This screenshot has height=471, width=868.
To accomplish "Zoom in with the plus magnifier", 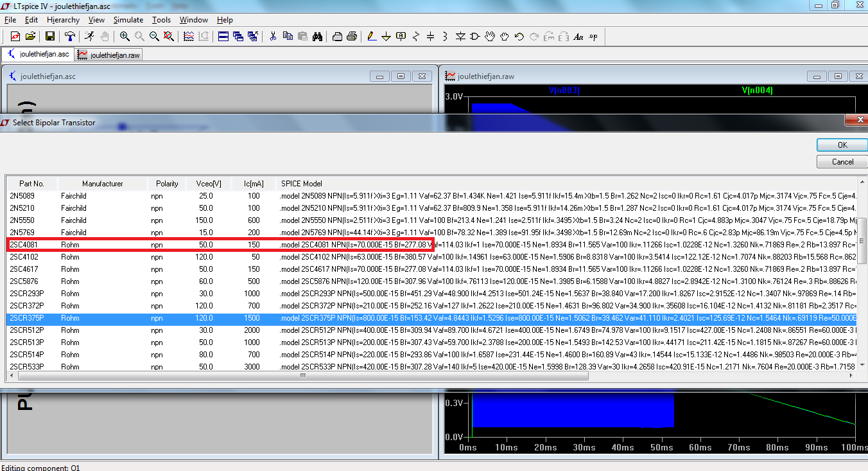I will point(125,36).
